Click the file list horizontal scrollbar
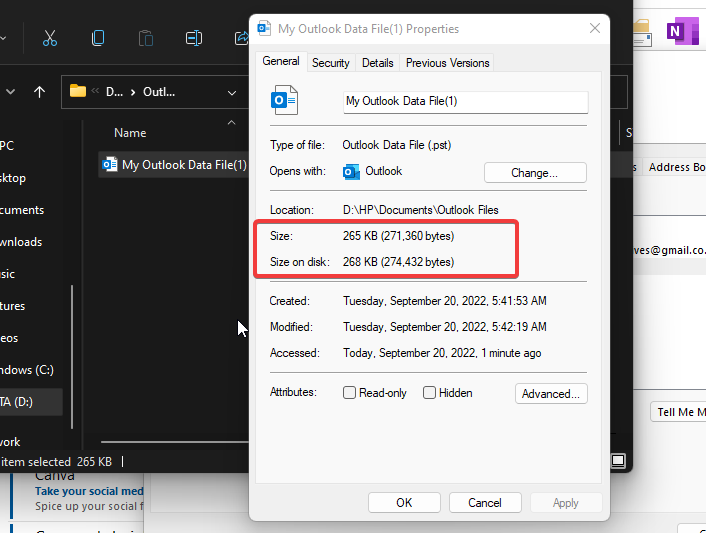 (175, 442)
